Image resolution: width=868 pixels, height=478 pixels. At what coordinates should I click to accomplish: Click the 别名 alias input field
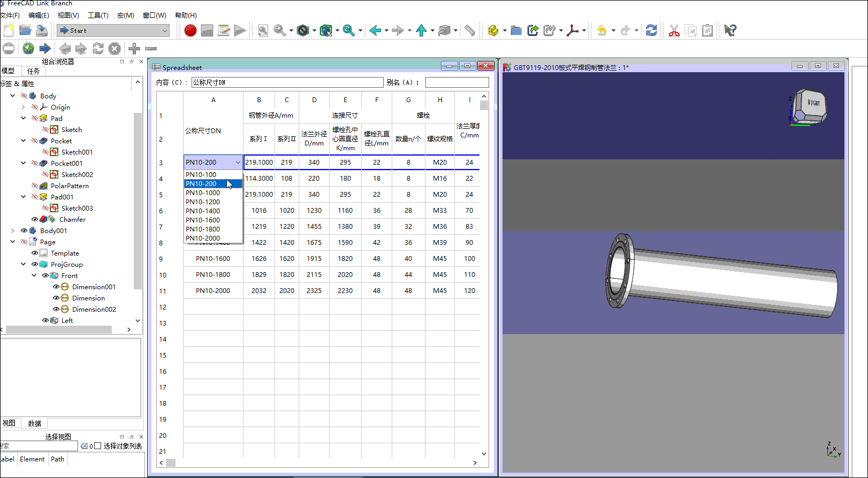[x=457, y=82]
